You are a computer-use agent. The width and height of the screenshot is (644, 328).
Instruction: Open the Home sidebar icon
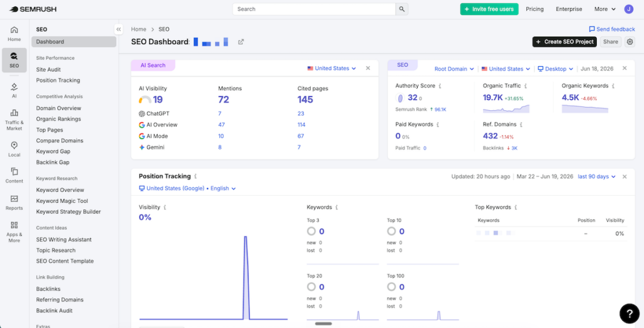point(14,34)
